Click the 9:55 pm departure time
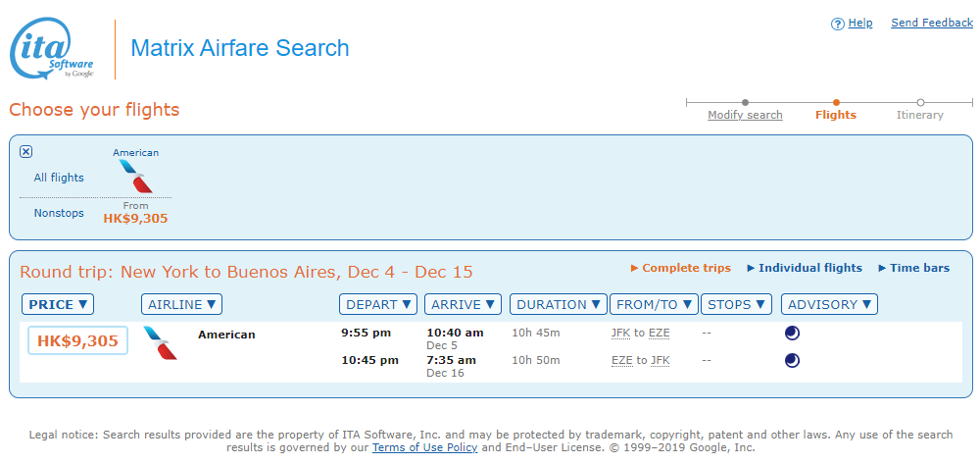 (366, 333)
